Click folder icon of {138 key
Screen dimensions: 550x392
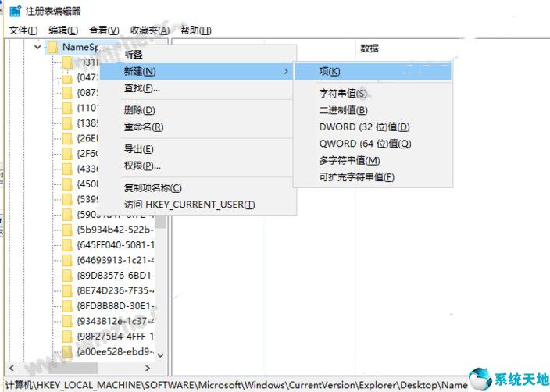click(67, 123)
